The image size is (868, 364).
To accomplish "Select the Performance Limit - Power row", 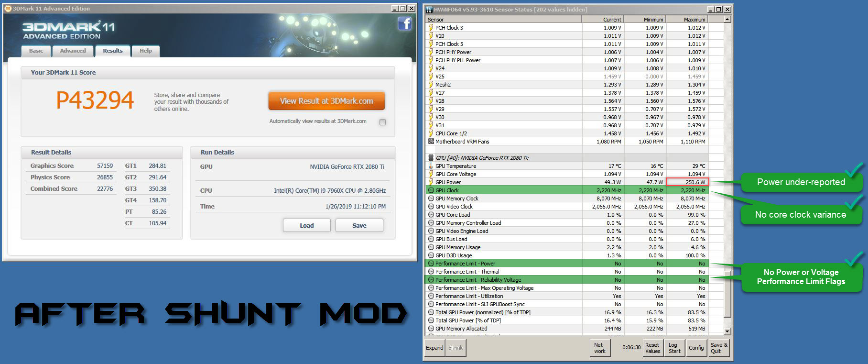I will coord(567,264).
